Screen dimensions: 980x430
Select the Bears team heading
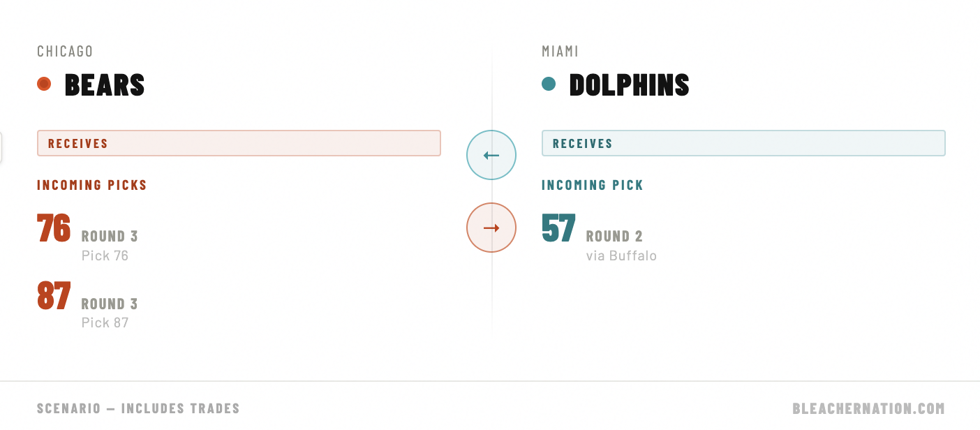pos(105,85)
